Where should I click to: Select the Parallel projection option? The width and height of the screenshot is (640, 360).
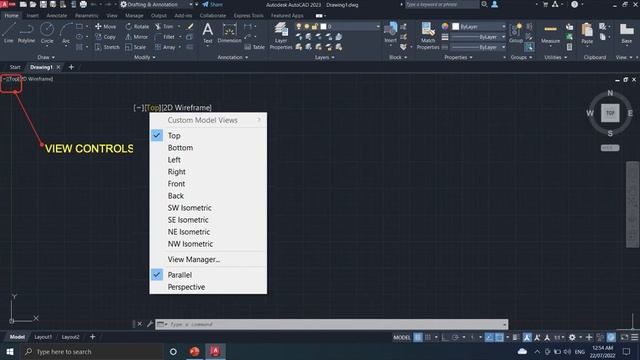click(180, 275)
